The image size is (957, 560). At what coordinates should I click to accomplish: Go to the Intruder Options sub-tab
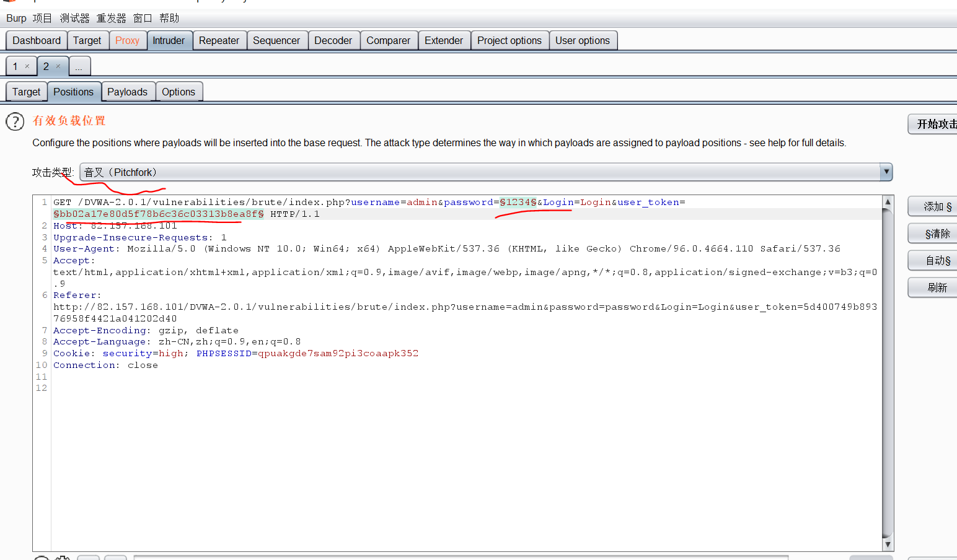[x=179, y=92]
